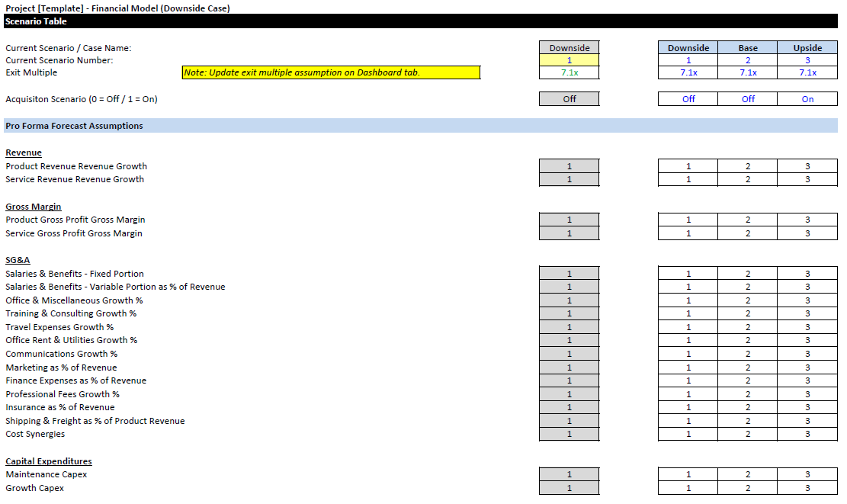Select the Base column header cell
This screenshot has height=504, width=847.
click(x=748, y=48)
